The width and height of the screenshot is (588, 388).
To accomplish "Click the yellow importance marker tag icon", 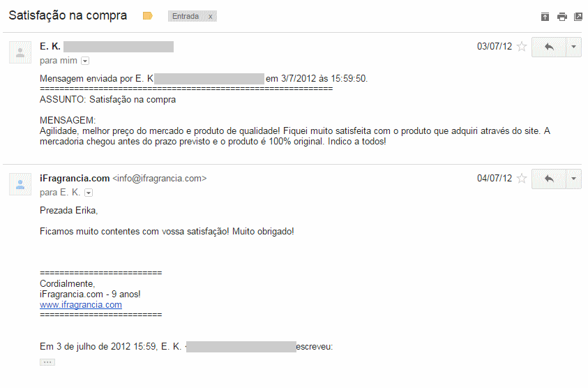I will coord(148,16).
